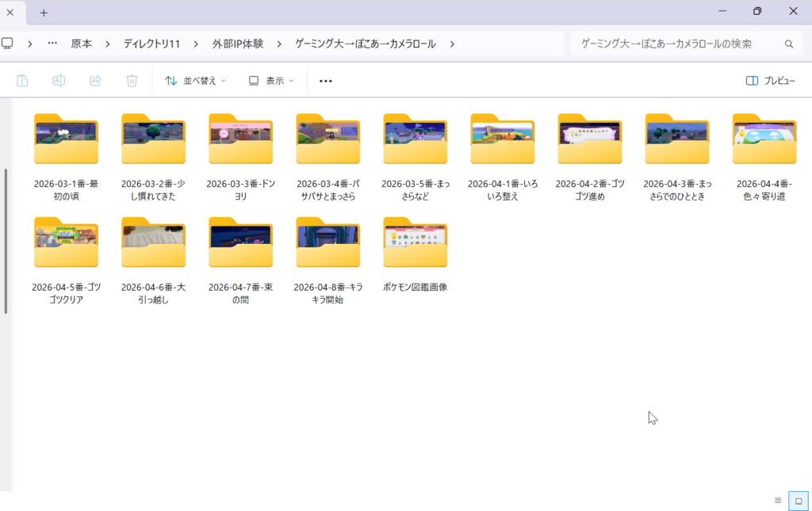This screenshot has height=511, width=812.
Task: Expand chevron after ゲーミング大→ぽこあ→カメラロール
Action: [x=452, y=44]
